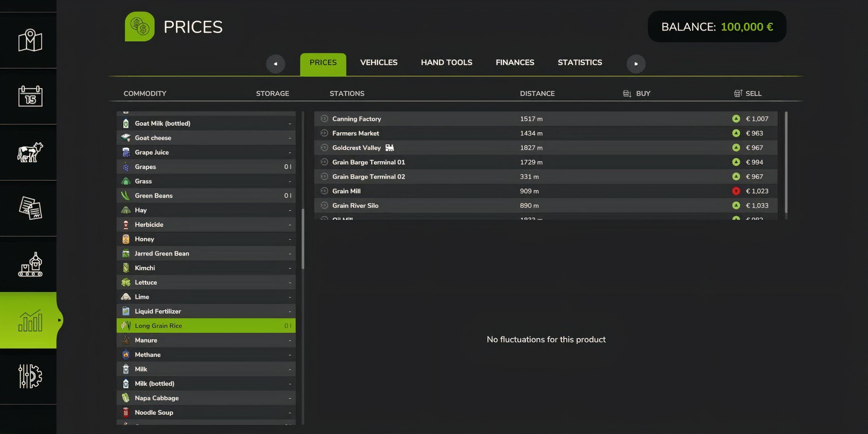The height and width of the screenshot is (434, 868).
Task: Switch to the Vehicles tab
Action: pyautogui.click(x=379, y=63)
